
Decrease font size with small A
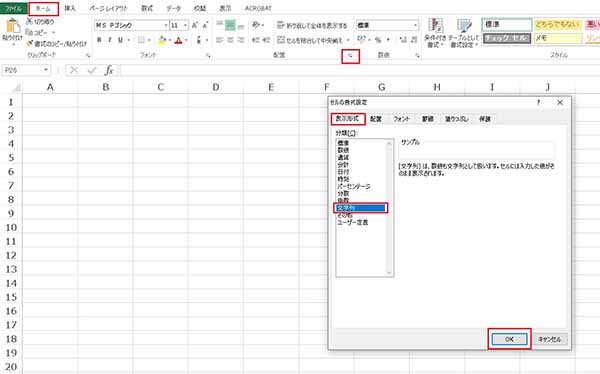(x=205, y=25)
